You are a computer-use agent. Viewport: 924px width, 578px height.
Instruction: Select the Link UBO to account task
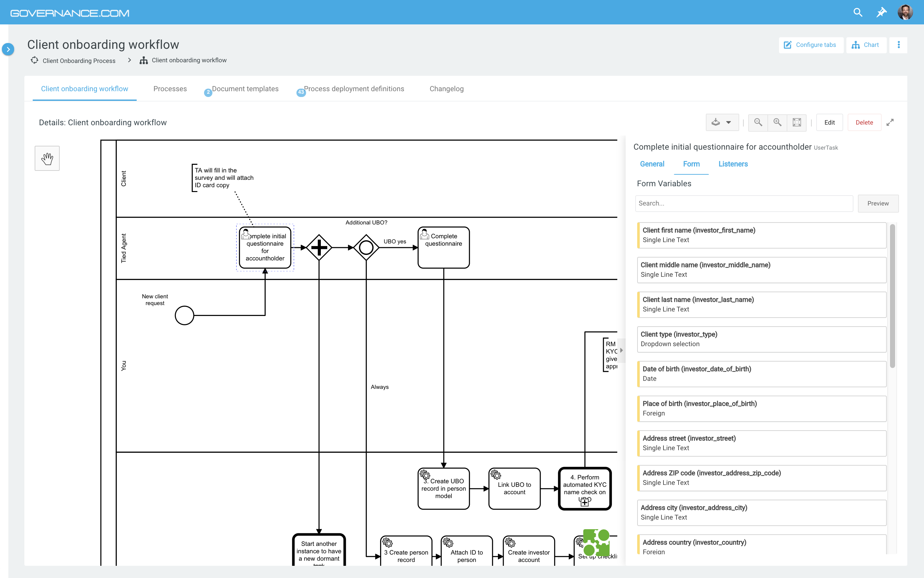click(514, 488)
